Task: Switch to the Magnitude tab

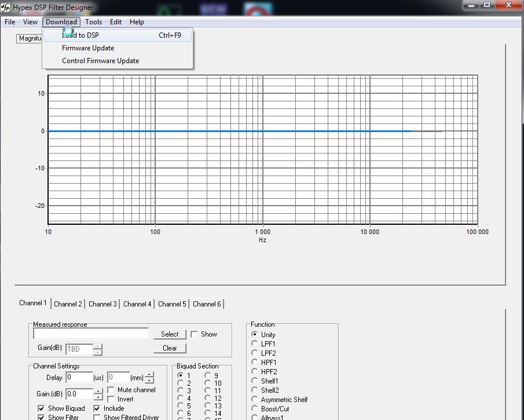Action: [30, 38]
